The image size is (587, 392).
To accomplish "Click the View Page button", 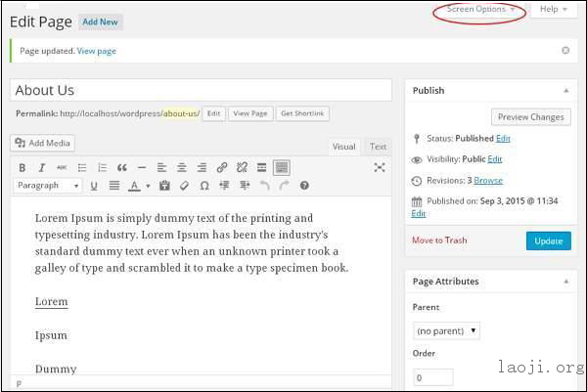I will coord(250,113).
